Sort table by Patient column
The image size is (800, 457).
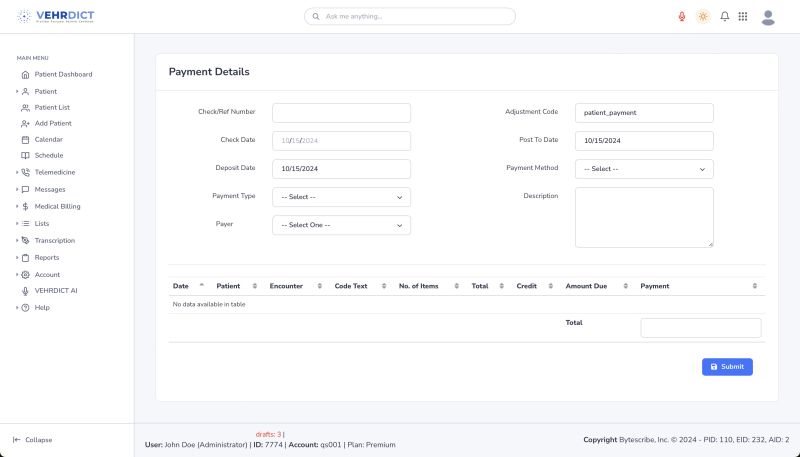[x=236, y=286]
